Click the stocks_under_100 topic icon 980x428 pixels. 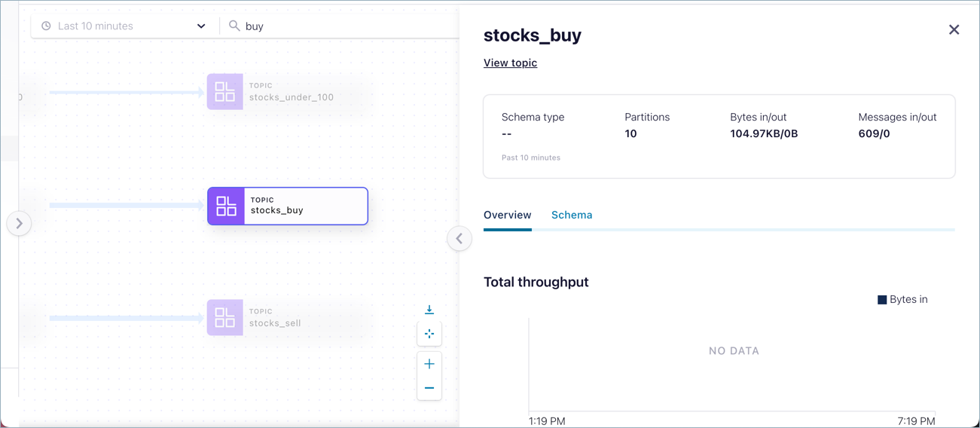point(225,92)
